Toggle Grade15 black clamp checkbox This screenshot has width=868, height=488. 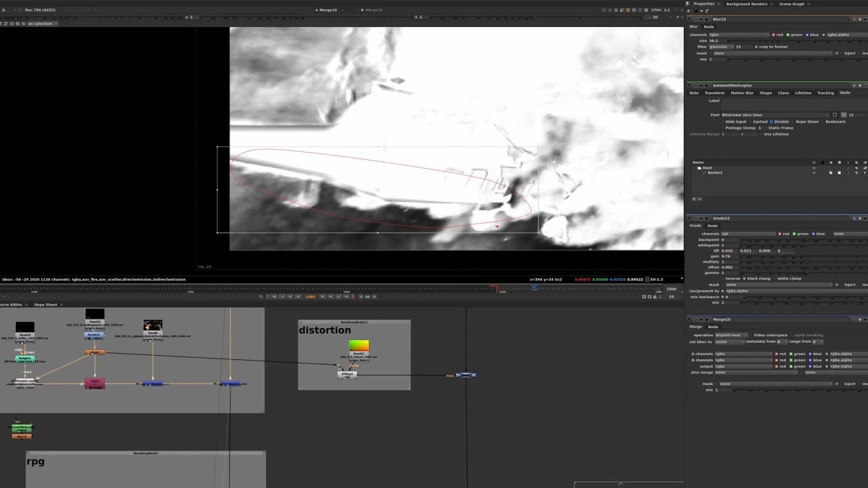[745, 279]
